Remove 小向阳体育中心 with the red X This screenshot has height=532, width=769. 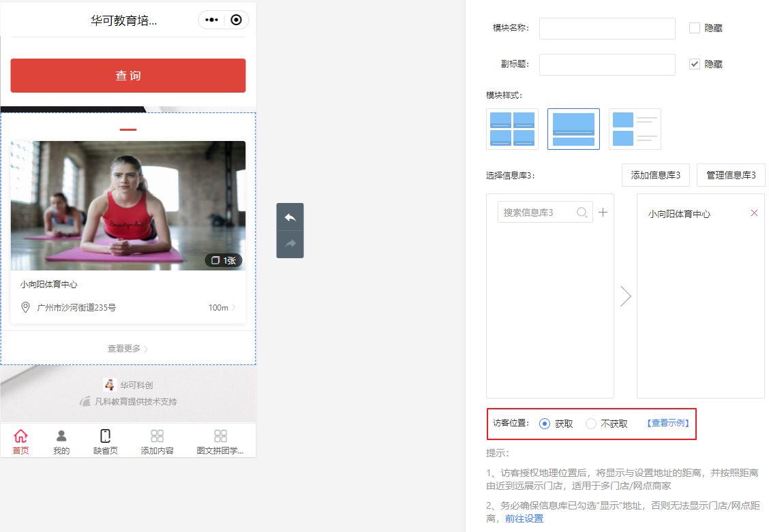coord(754,213)
